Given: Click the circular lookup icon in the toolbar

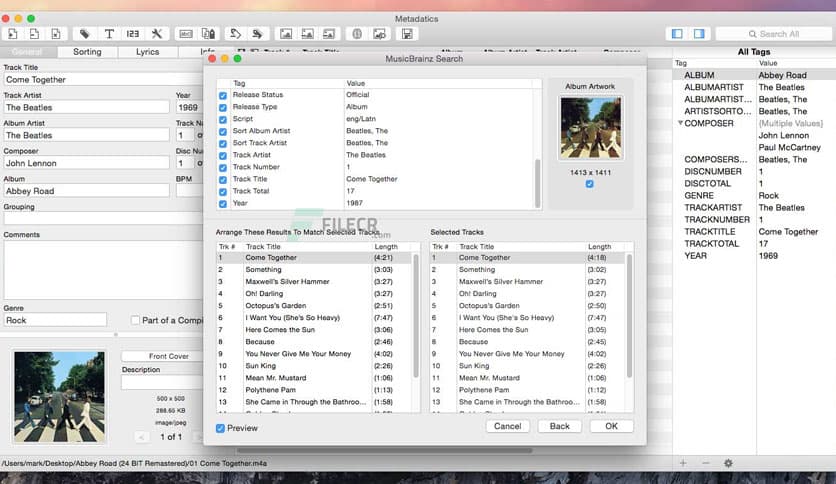Looking at the screenshot, I should point(357,34).
